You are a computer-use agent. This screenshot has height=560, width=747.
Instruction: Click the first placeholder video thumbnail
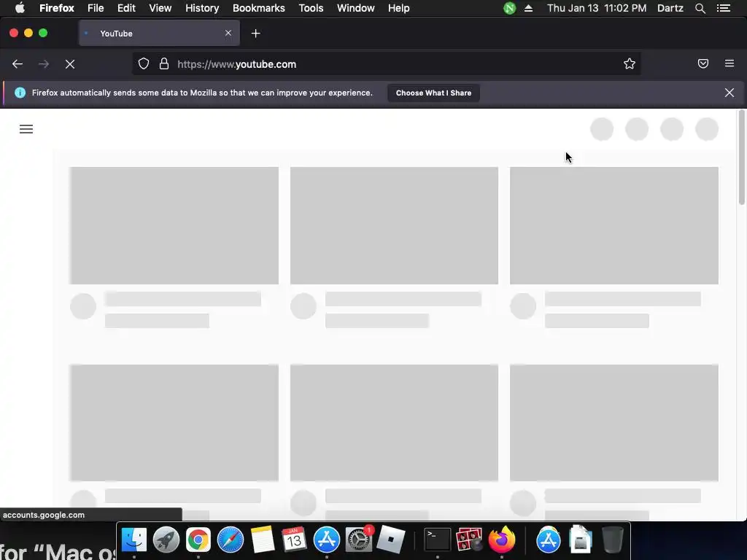[174, 225]
